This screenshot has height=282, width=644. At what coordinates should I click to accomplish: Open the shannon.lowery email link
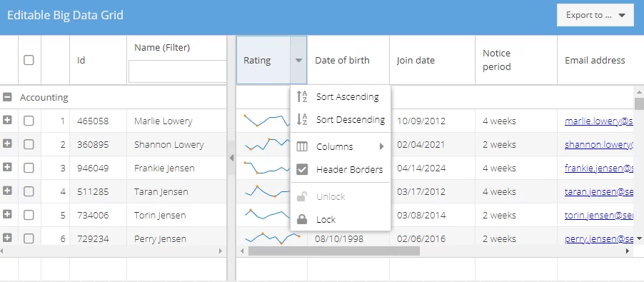(x=599, y=144)
